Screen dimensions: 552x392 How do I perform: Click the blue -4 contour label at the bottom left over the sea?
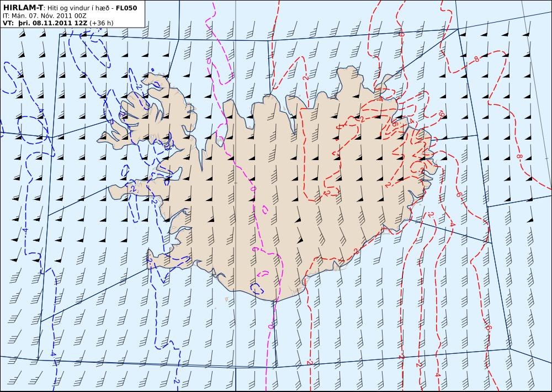click(x=53, y=353)
